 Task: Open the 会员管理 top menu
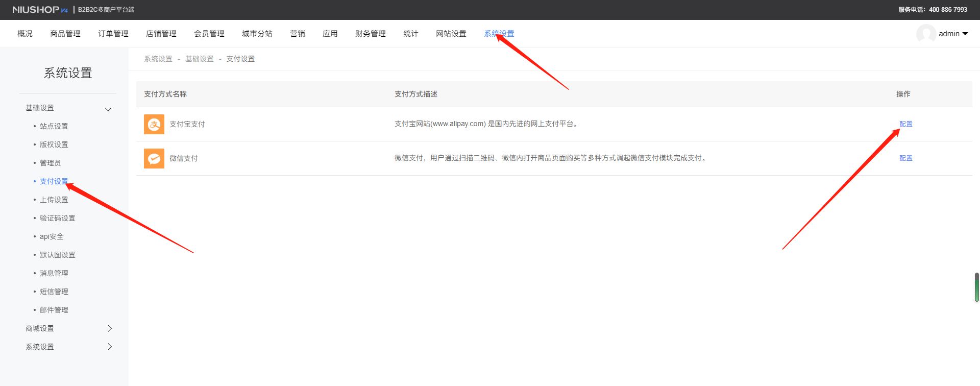(209, 34)
